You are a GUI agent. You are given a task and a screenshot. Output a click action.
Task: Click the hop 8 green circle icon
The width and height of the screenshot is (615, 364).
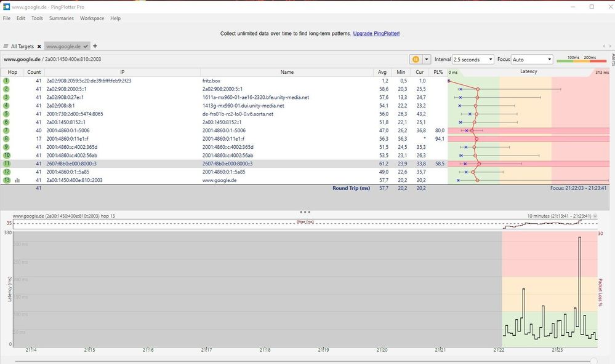pos(6,139)
